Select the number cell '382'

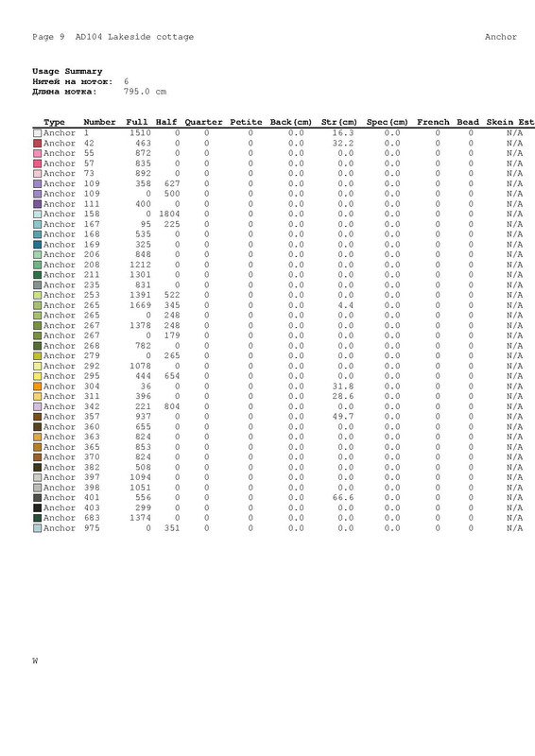(92, 467)
